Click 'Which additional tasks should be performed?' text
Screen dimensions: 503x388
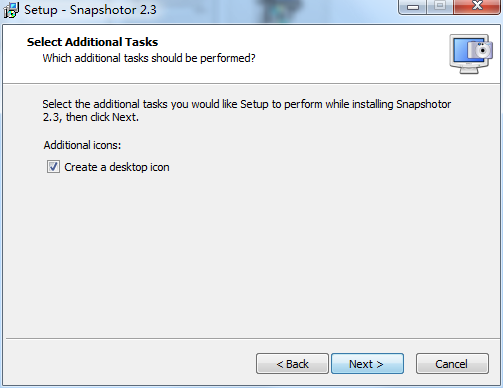[149, 58]
